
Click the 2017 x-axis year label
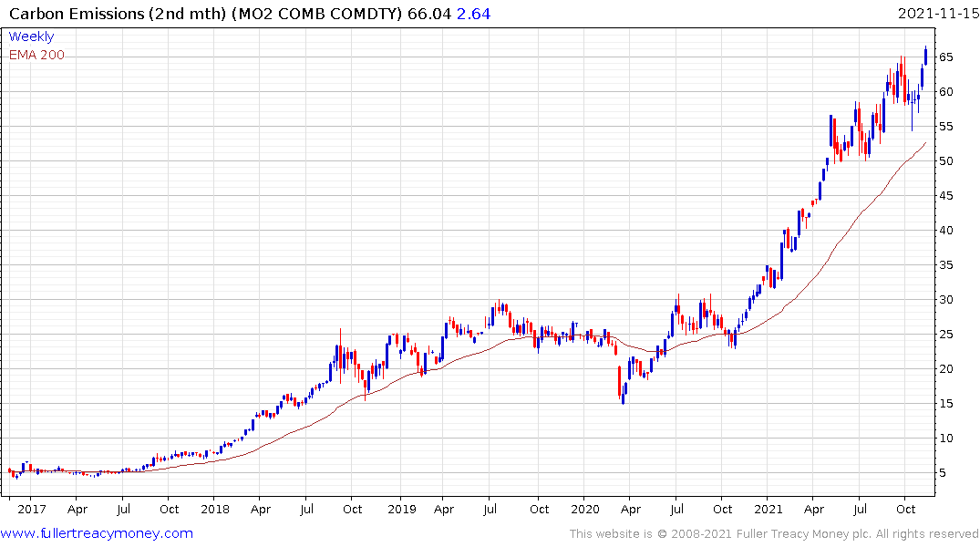pyautogui.click(x=31, y=509)
